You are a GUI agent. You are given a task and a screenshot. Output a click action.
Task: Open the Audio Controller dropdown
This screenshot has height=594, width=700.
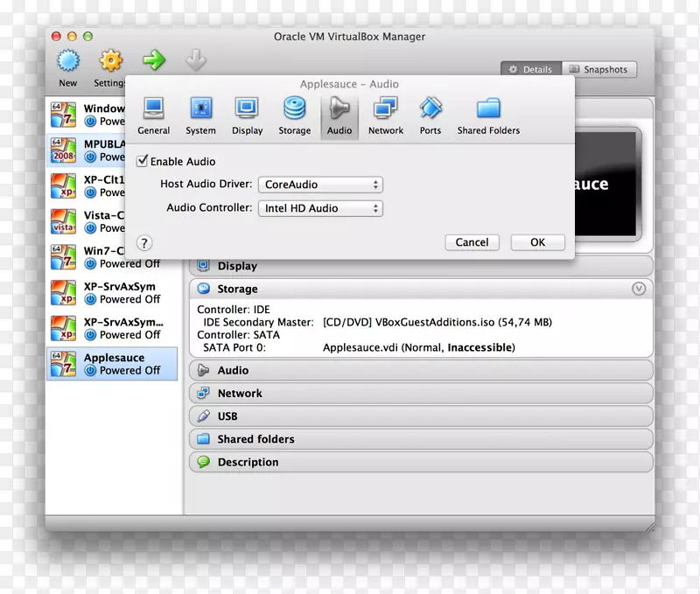click(x=320, y=208)
